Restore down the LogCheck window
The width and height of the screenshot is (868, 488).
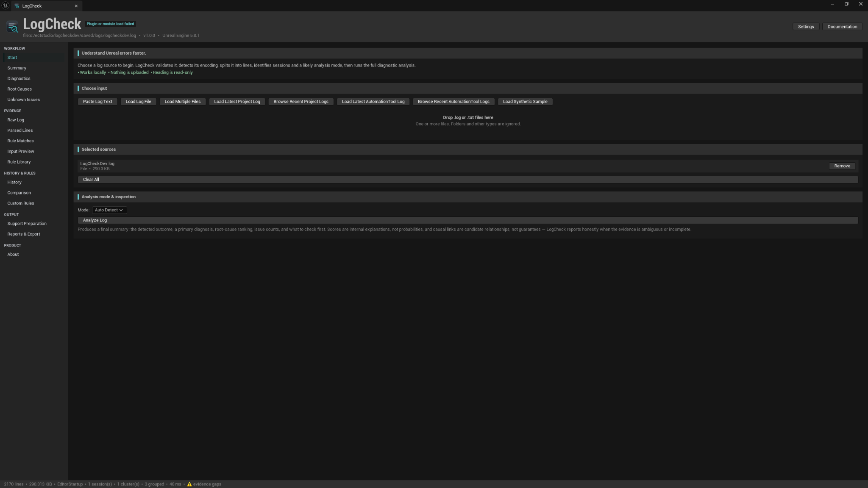coord(846,4)
